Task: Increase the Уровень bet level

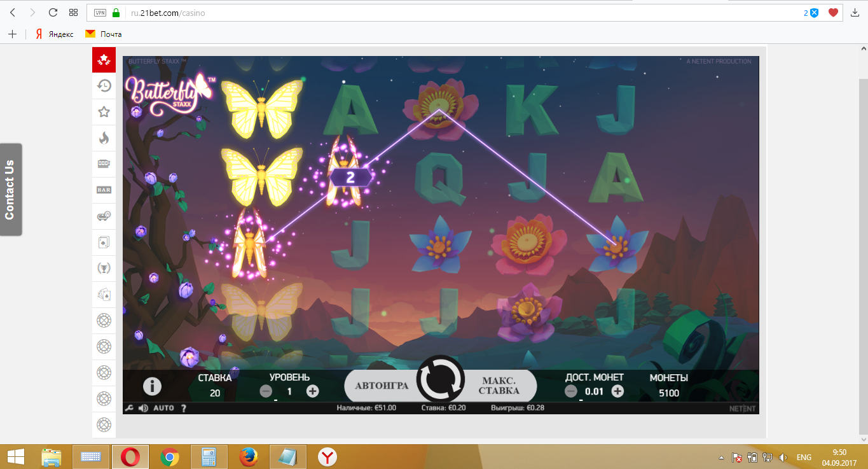Action: coord(312,391)
